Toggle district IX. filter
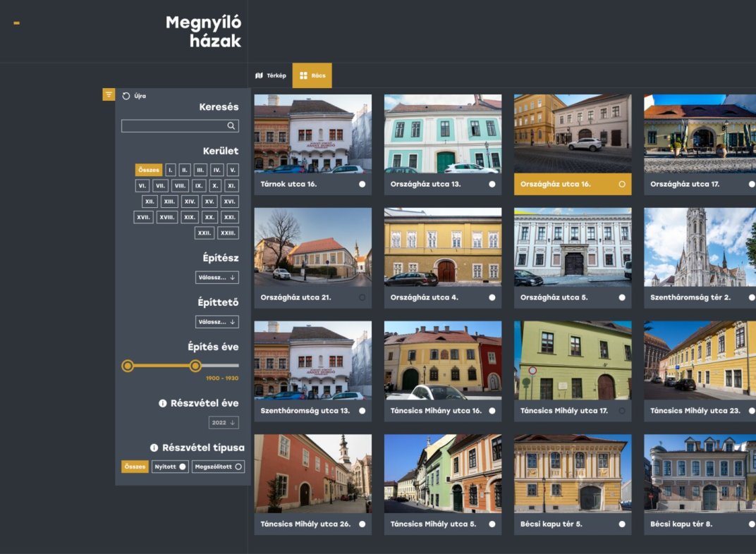This screenshot has height=554, width=756. click(199, 186)
